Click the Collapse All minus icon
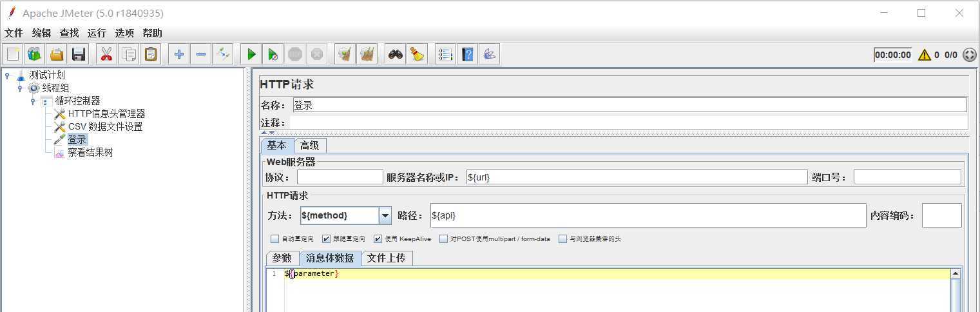The image size is (980, 312). click(x=201, y=55)
